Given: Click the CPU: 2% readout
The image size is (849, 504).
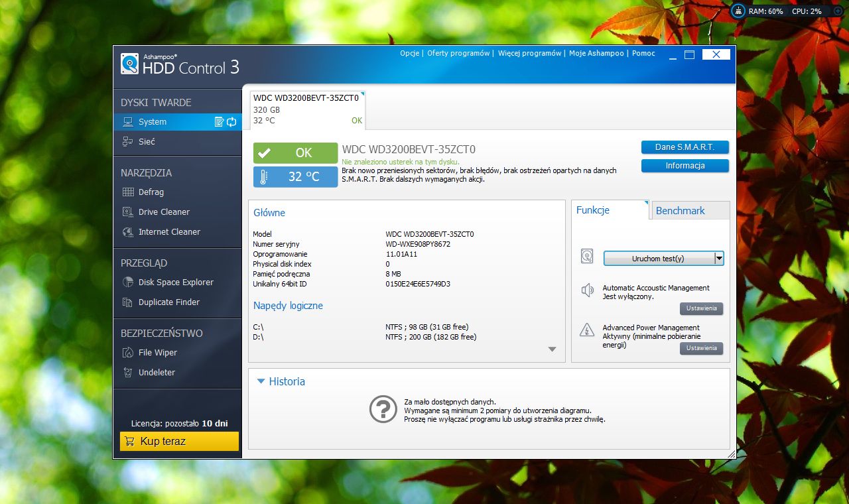Looking at the screenshot, I should (x=807, y=11).
